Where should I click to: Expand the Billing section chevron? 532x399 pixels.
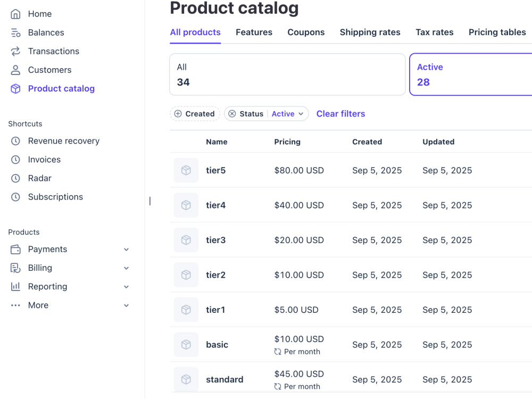tap(126, 268)
